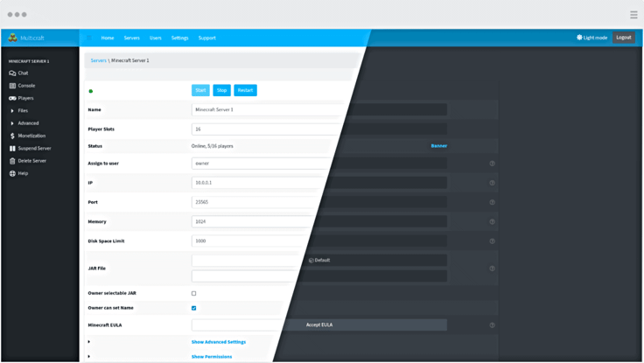The height and width of the screenshot is (363, 644).
Task: Click 'Online, 5/16 players' status text
Action: (x=212, y=146)
